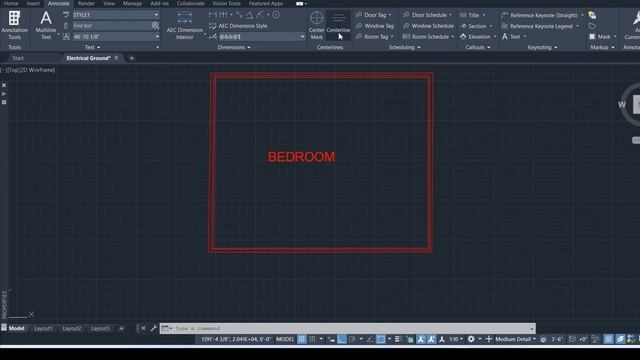Click the revision cloud markup icon
This screenshot has width=640, height=360.
[592, 26]
